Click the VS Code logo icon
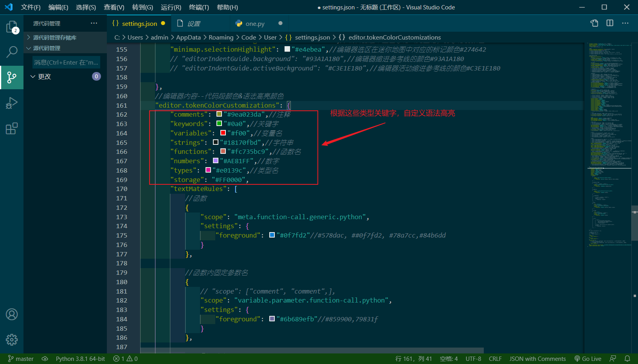Viewport: 638px width, 364px height. coord(9,7)
